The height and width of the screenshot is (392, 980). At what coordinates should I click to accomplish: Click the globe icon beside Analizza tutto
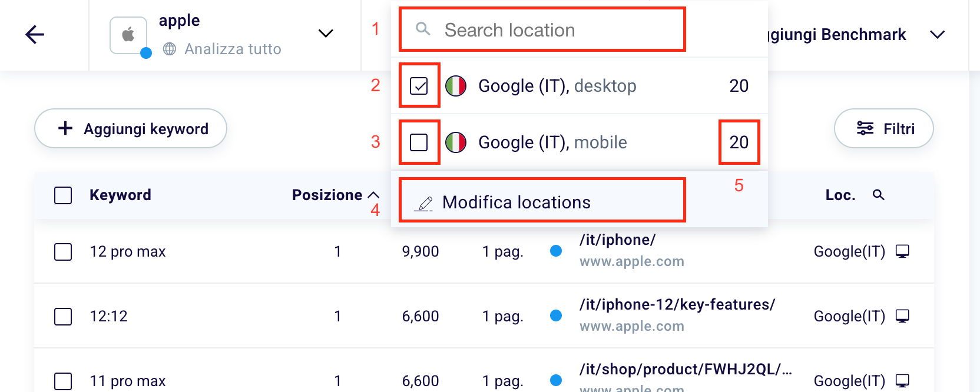click(170, 49)
